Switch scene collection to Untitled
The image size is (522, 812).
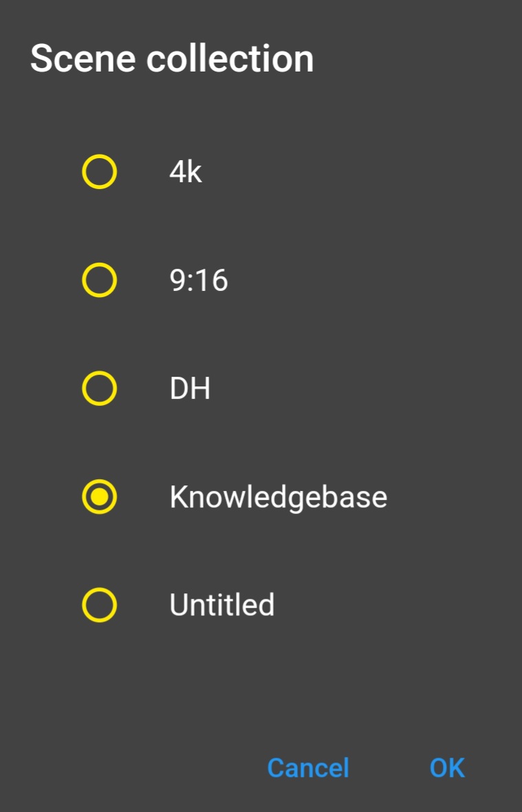(x=99, y=605)
